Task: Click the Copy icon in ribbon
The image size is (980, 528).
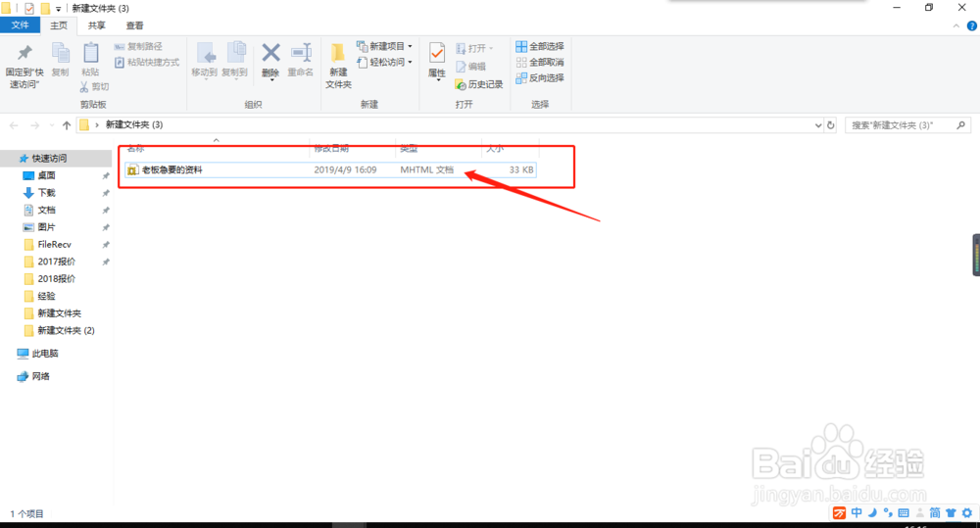Action: tap(61, 53)
